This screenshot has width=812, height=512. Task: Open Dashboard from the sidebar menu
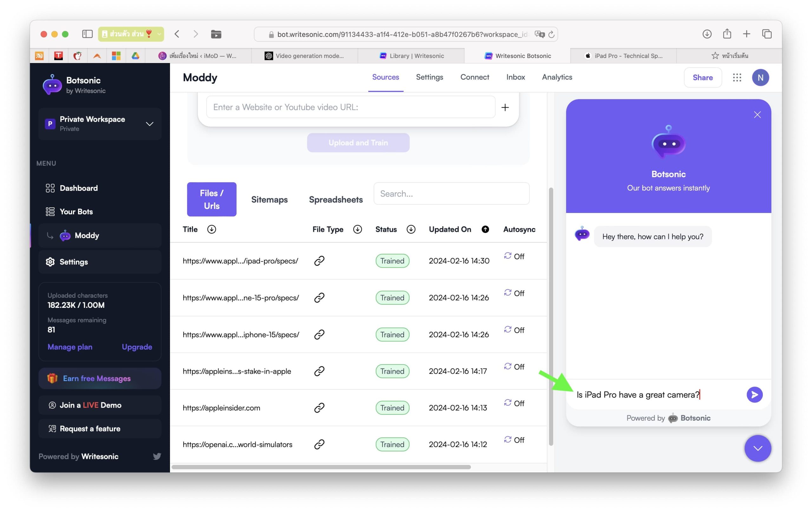tap(78, 188)
